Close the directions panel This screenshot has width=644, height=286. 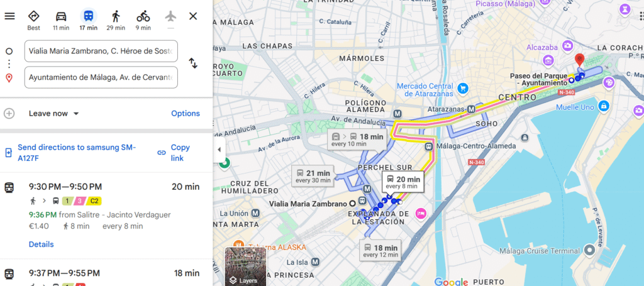[x=193, y=16]
